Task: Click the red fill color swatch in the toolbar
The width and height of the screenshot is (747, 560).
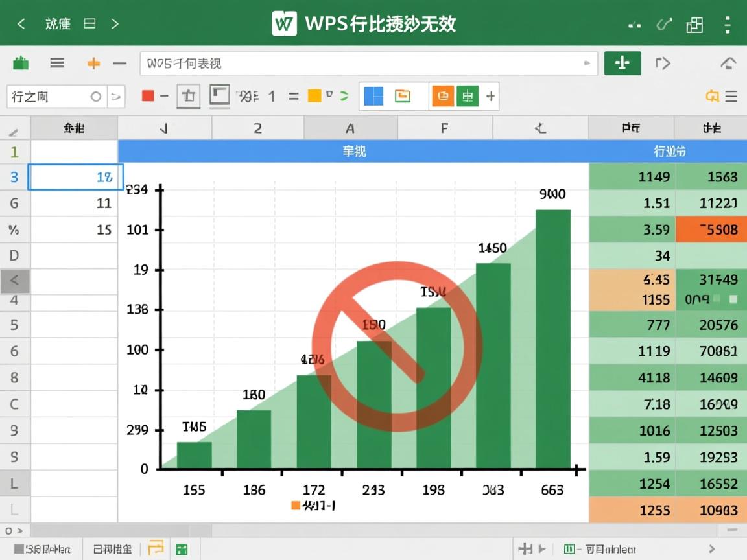Action: (147, 95)
